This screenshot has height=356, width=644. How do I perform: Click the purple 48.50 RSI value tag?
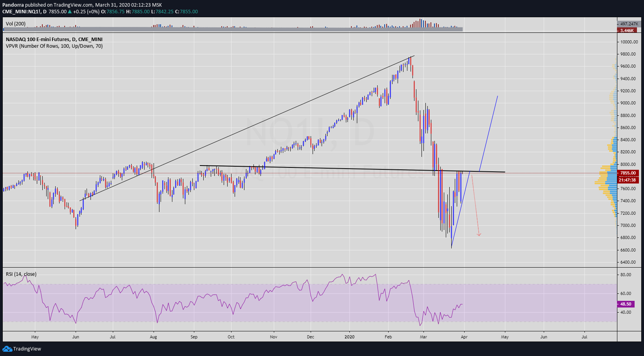[x=626, y=304]
